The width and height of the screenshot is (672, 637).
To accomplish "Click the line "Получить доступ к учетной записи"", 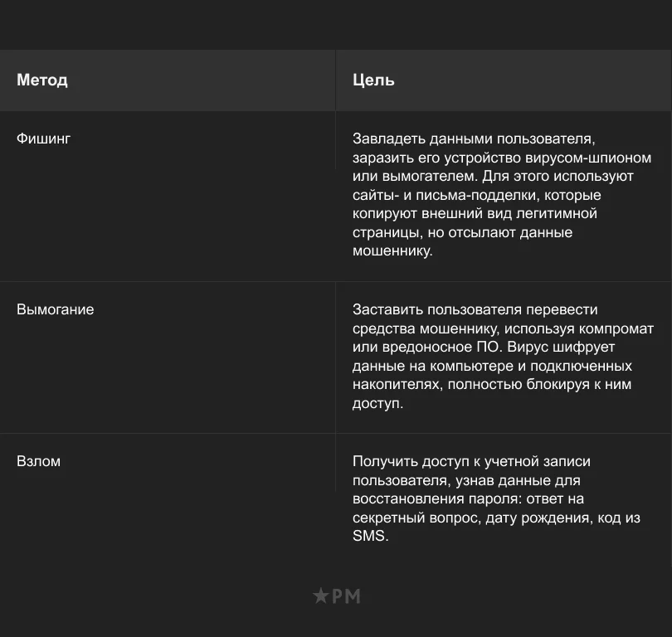I will [471, 461].
